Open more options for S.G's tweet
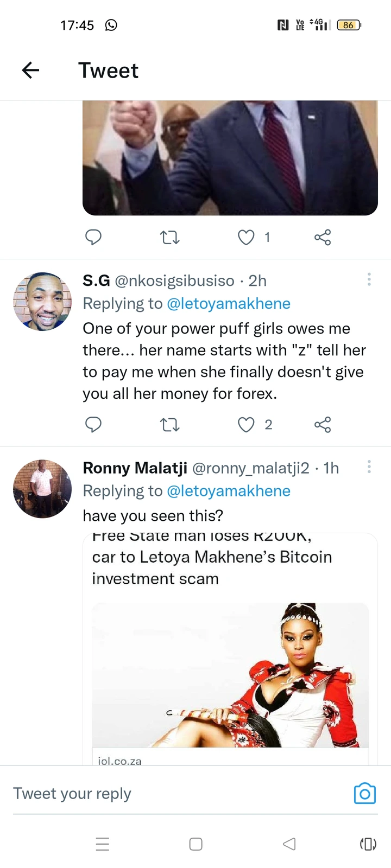Image resolution: width=391 pixels, height=868 pixels. click(369, 279)
